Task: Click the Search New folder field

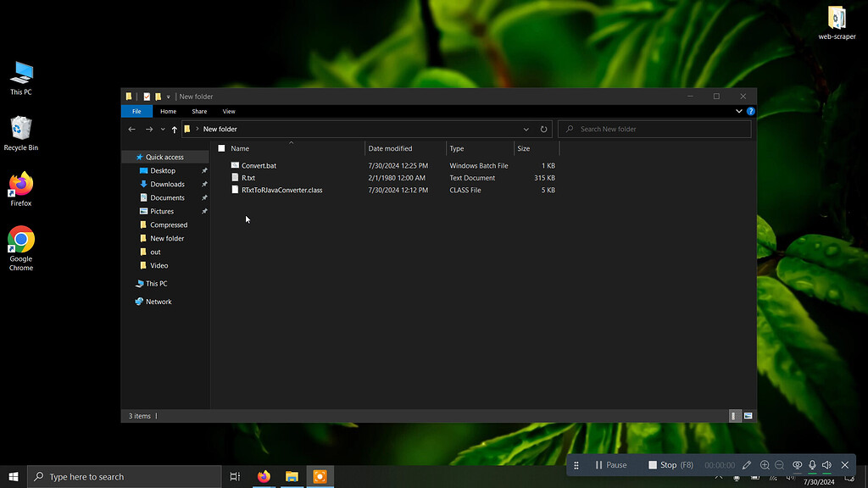Action: [654, 130]
